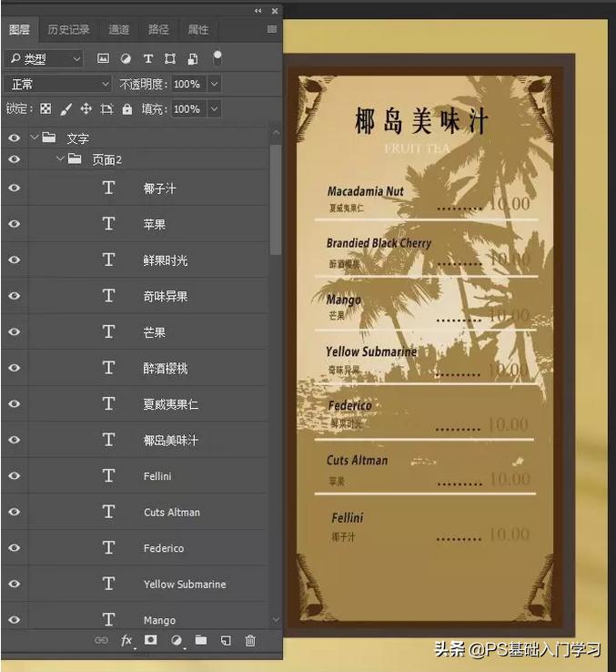Screen dimensions: 616x672
Task: Lock all padlock icon
Action: coord(127,109)
